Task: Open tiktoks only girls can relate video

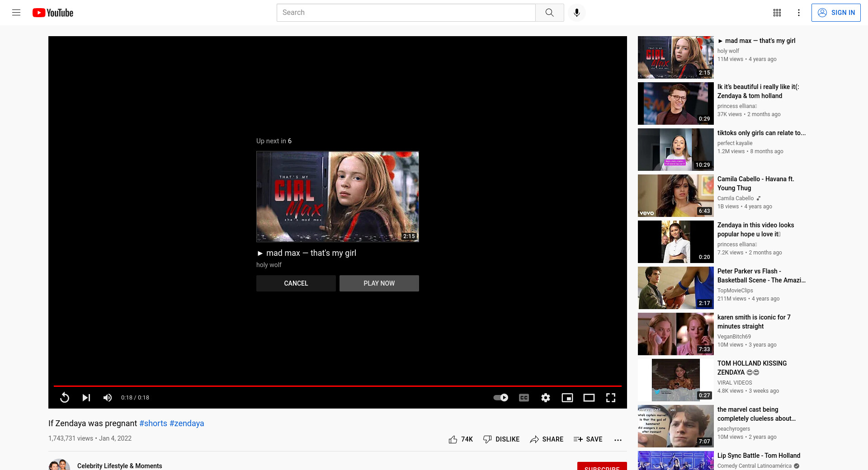Action: 761,133
